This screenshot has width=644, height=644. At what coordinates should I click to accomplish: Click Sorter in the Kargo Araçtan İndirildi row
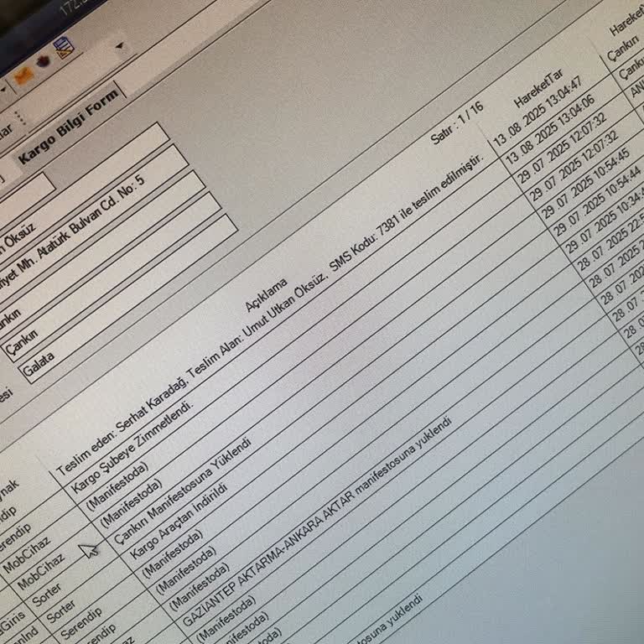[60, 610]
